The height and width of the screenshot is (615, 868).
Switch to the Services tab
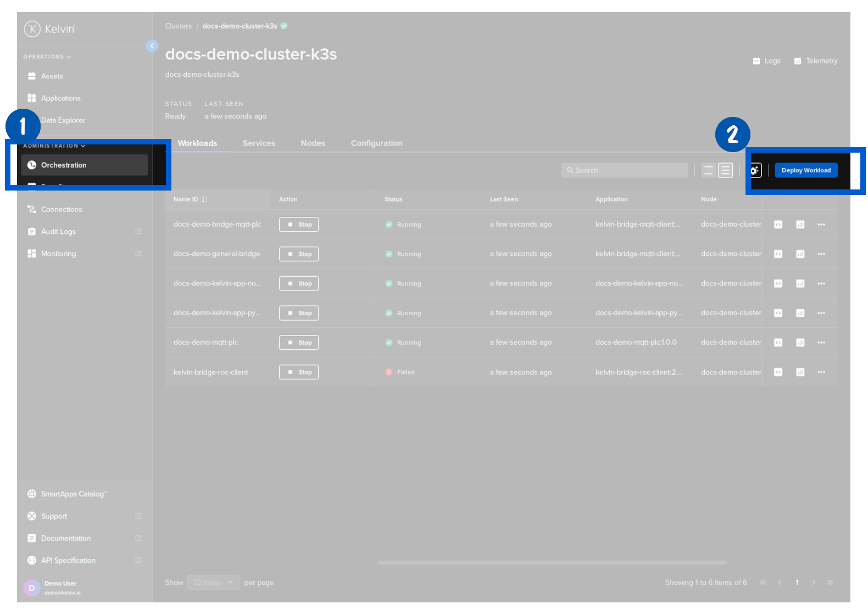[x=259, y=143]
